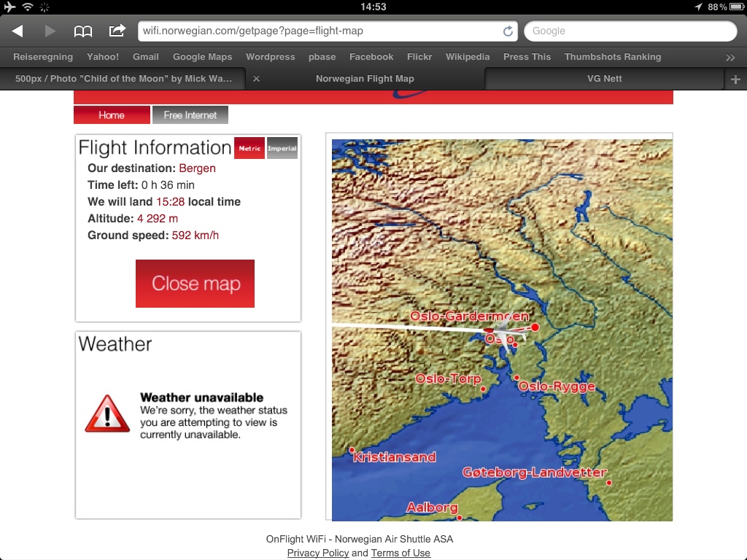The height and width of the screenshot is (560, 747).
Task: Open a new tab with plus
Action: tap(735, 79)
